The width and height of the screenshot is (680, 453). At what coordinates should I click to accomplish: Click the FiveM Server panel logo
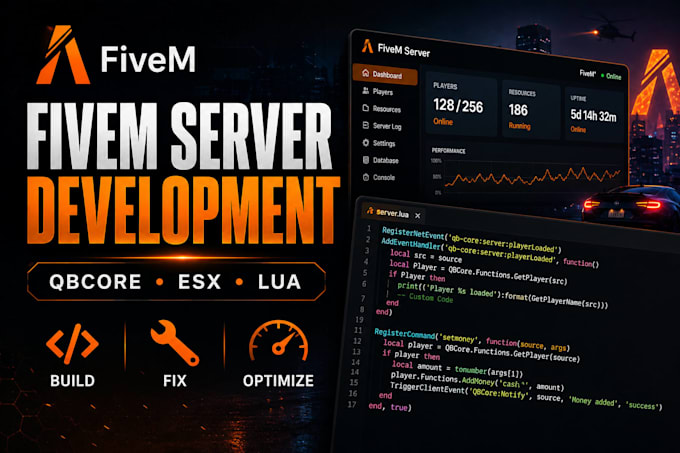[x=367, y=46]
